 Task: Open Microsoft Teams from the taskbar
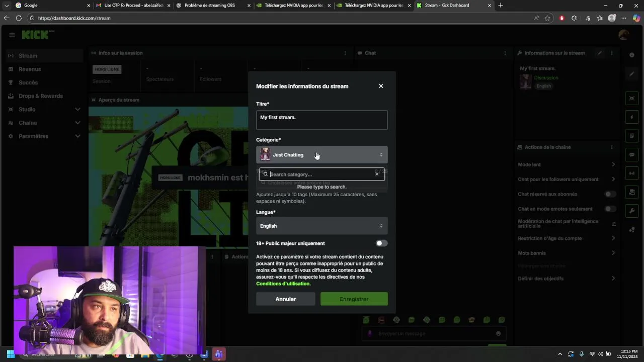pos(218,354)
